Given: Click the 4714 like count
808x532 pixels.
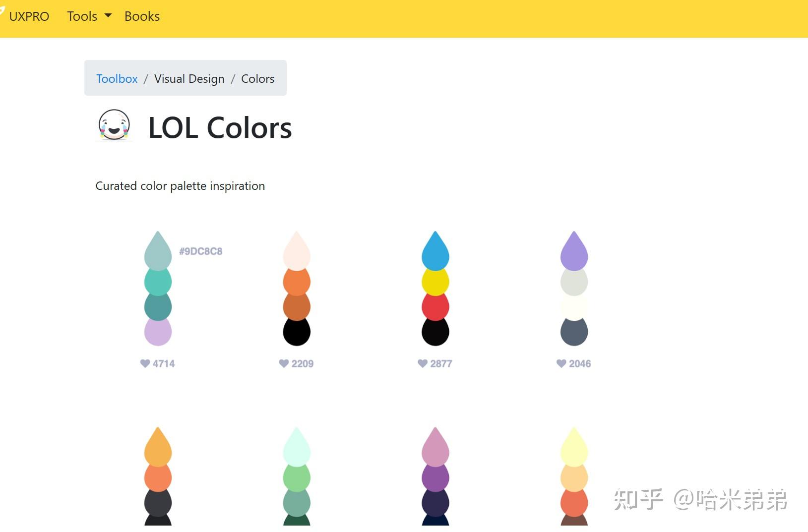Looking at the screenshot, I should point(164,363).
